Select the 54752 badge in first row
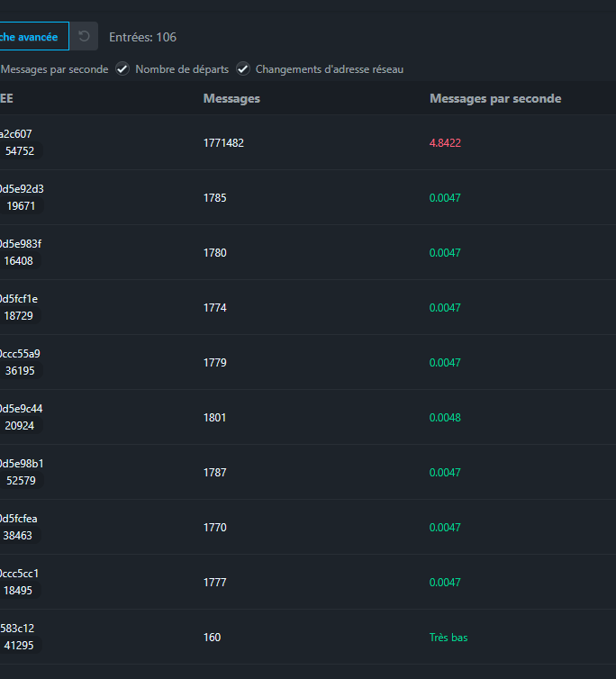The width and height of the screenshot is (616, 679). [x=20, y=151]
